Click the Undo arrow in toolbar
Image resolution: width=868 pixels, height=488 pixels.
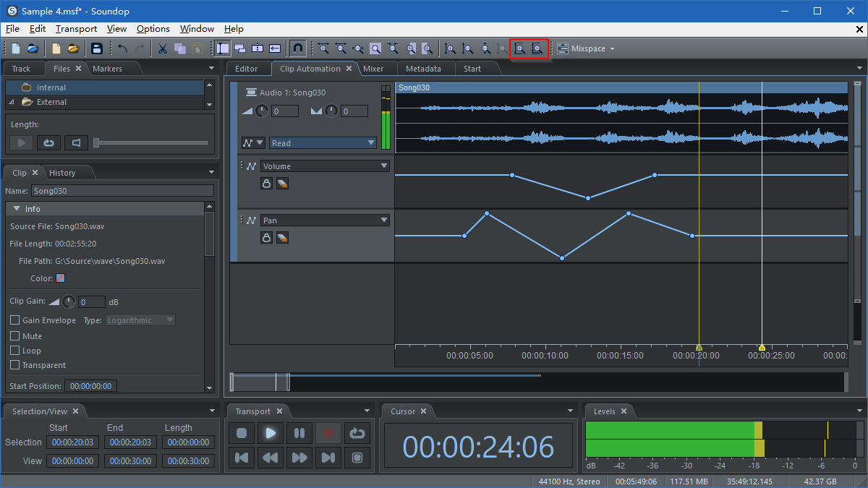coord(122,48)
